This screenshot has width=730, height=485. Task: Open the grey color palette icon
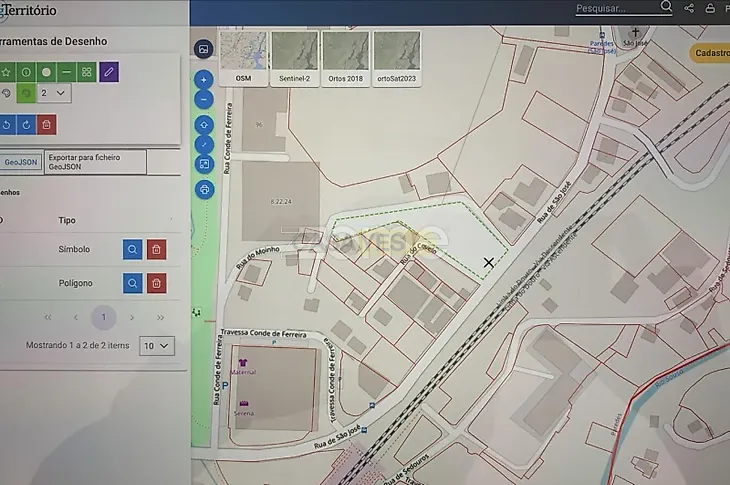pos(7,93)
